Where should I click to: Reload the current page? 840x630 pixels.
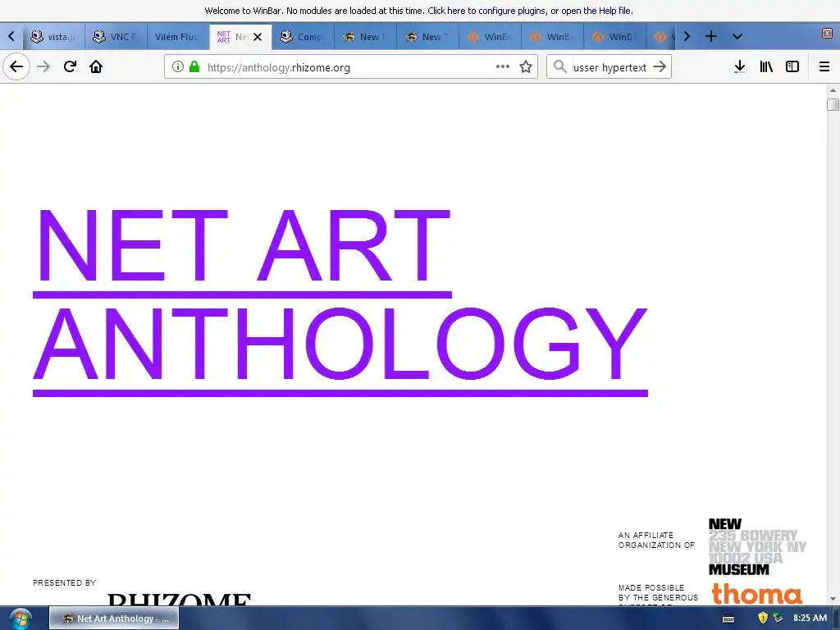[70, 66]
